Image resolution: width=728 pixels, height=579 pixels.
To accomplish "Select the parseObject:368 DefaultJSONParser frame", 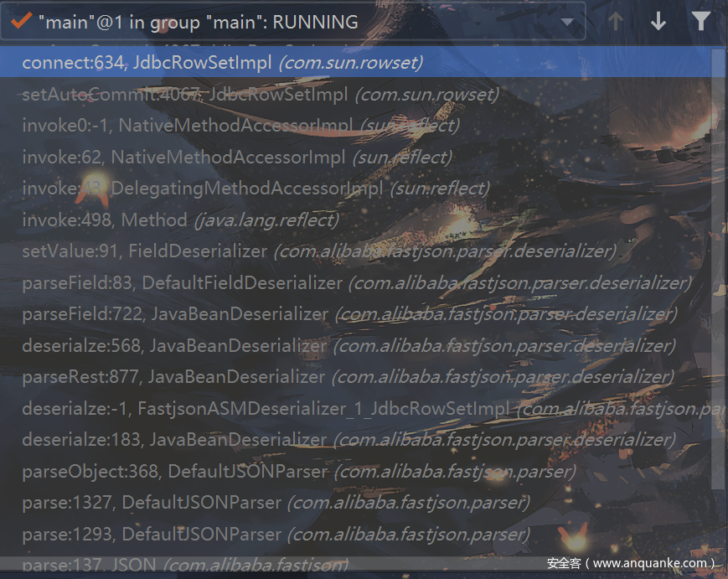I will (x=355, y=472).
